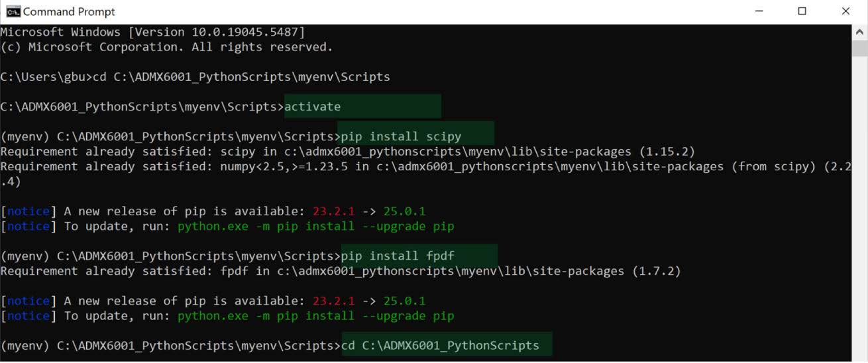Click the last green pip upgrade command text
Viewport: 868px width, 363px height.
[315, 316]
